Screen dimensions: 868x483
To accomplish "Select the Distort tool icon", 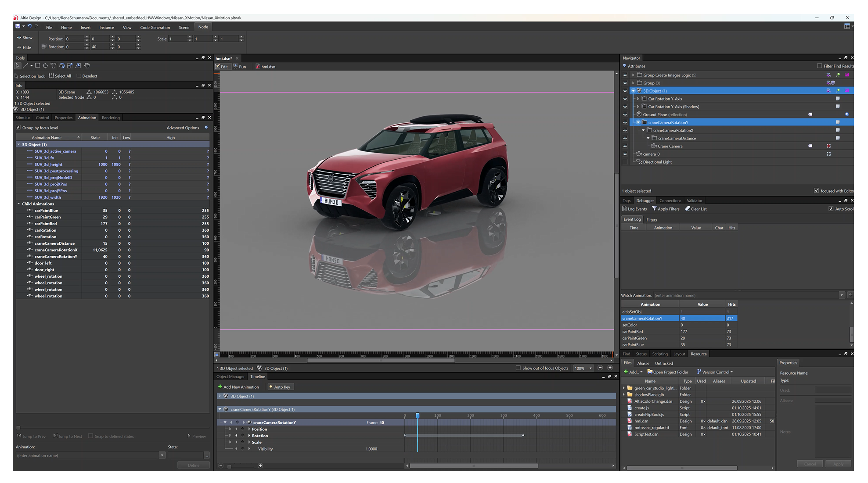I will (x=78, y=66).
